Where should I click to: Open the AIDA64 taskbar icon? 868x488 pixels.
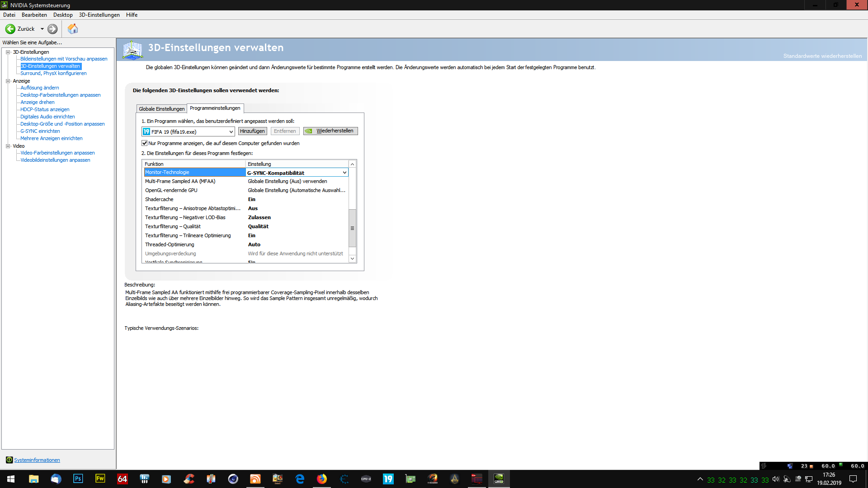122,479
